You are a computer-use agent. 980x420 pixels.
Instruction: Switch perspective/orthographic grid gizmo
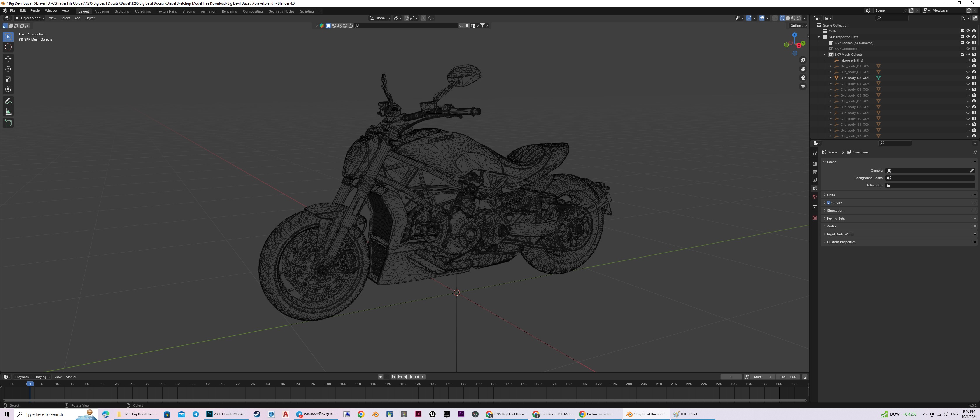click(803, 86)
